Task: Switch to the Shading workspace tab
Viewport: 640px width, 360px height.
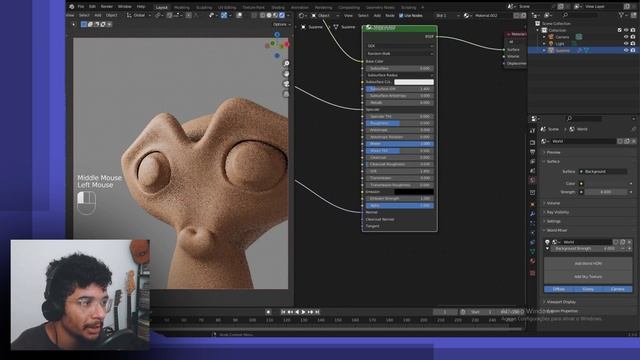Action: click(278, 7)
